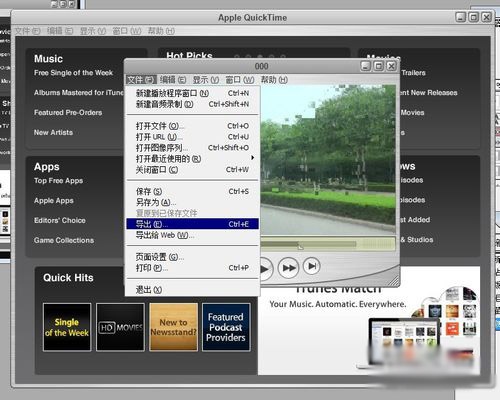The image size is (500, 400).
Task: Click the Single of the Week tile
Action: [67, 327]
